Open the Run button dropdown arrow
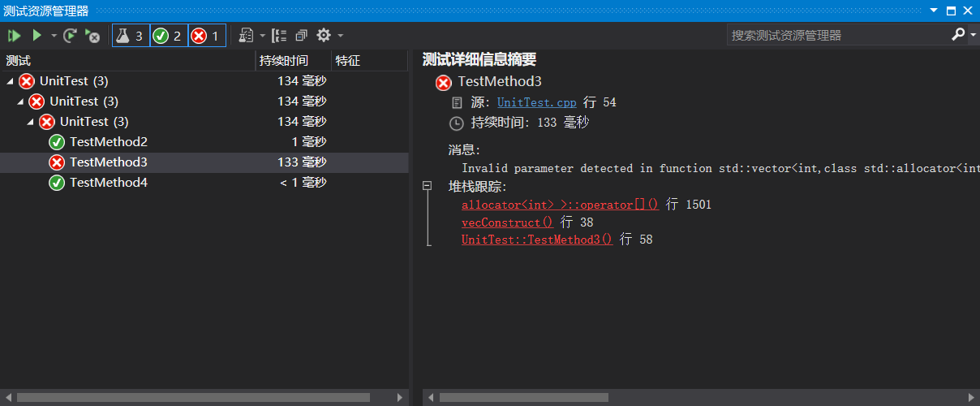The image size is (980, 406). click(x=54, y=36)
